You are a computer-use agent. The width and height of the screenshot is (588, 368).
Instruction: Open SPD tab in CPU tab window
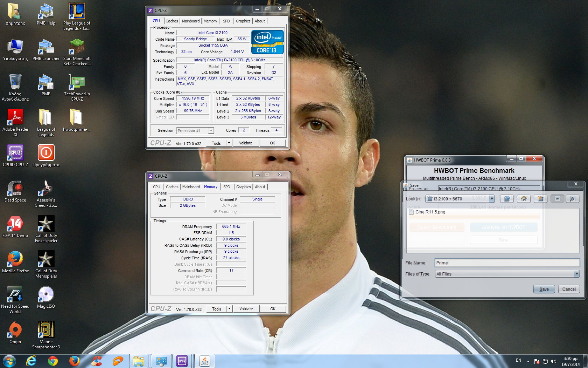[226, 21]
